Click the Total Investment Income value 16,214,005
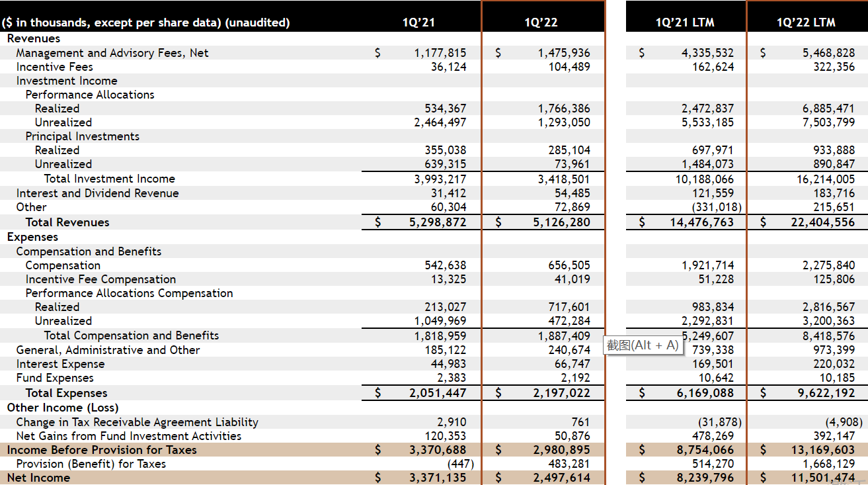This screenshot has width=868, height=485. (826, 179)
